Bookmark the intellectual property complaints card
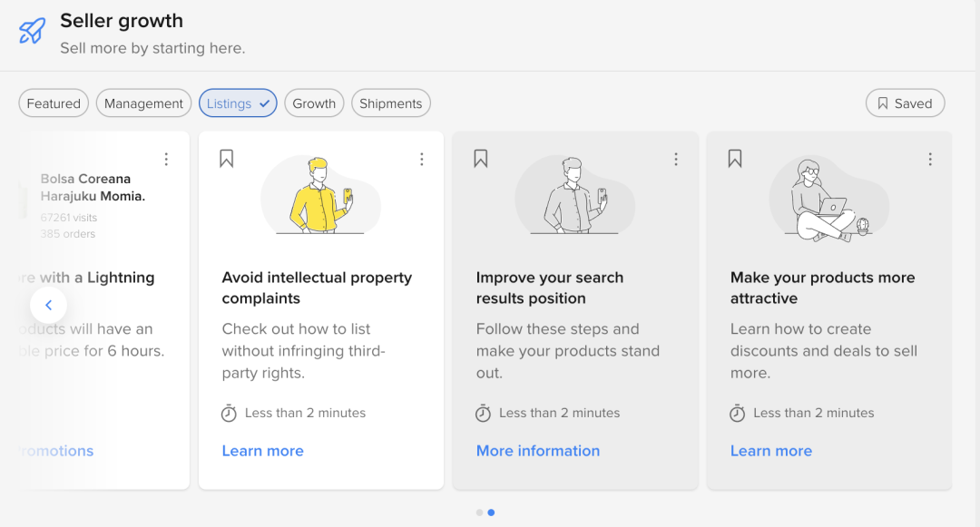The height and width of the screenshot is (527, 980). [227, 159]
